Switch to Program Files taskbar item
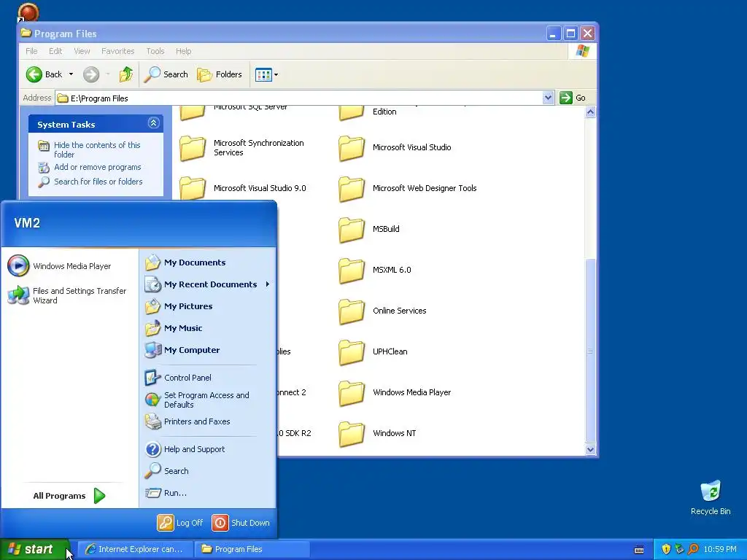This screenshot has height=560, width=747. pyautogui.click(x=252, y=550)
